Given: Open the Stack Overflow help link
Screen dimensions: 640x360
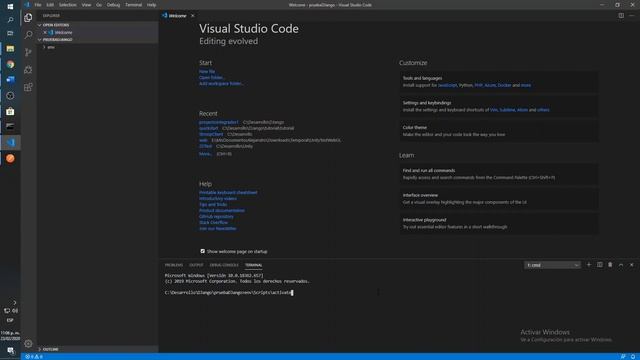Looking at the screenshot, I should [213, 222].
